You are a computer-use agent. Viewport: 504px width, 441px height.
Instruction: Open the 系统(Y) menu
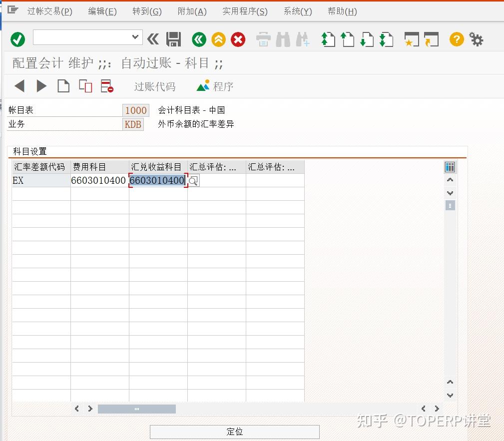pos(297,11)
